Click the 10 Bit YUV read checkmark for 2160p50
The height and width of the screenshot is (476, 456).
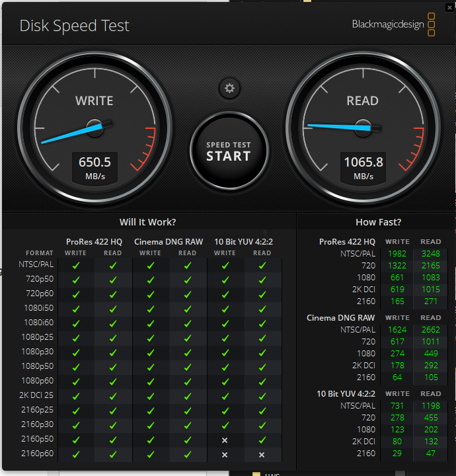[x=262, y=440]
